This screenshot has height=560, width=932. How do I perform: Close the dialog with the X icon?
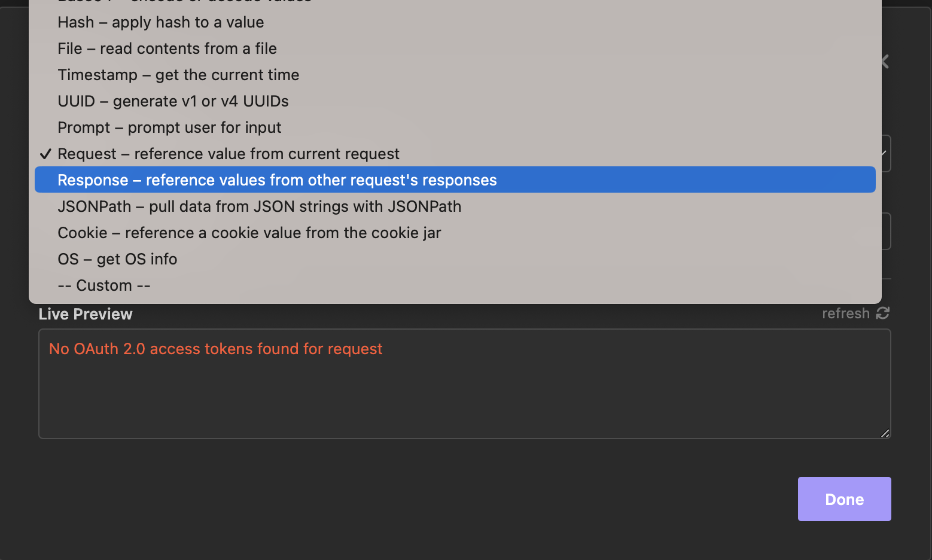(885, 61)
